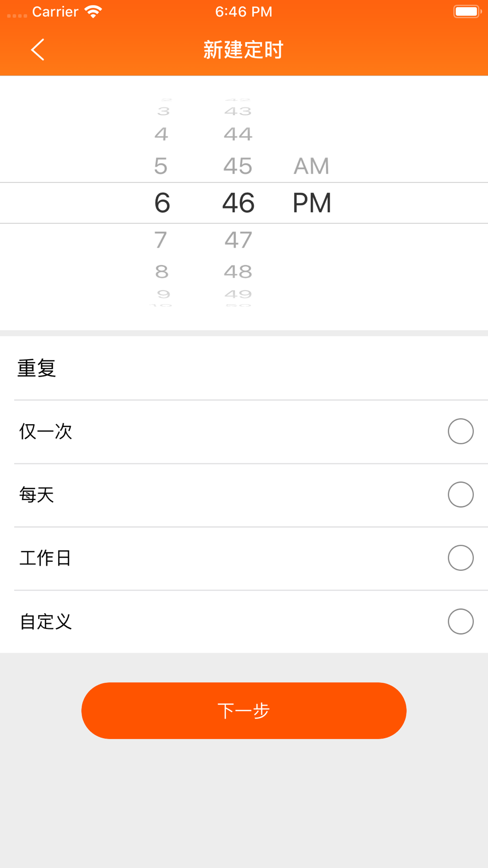488x868 pixels.
Task: Pick AM in the time picker
Action: point(311,166)
